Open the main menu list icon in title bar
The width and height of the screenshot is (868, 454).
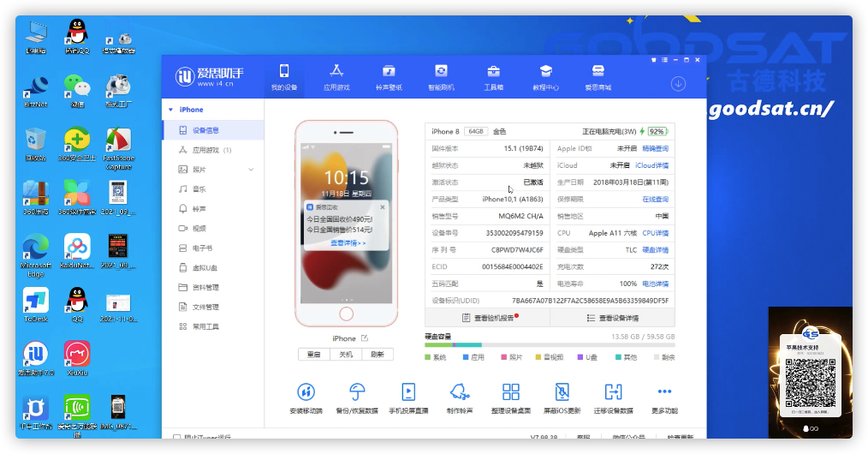(665, 60)
